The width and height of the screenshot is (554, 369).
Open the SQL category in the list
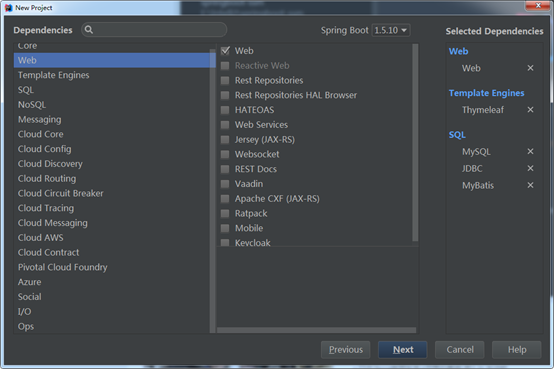(x=113, y=90)
